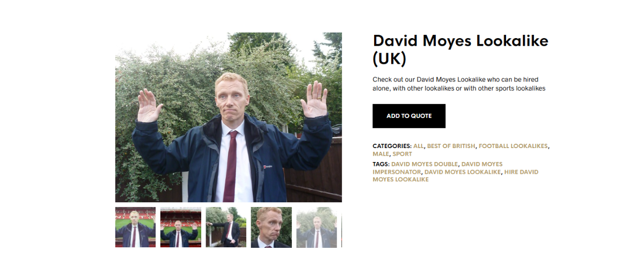Click the CATEGORIES label text
Viewport: 644px width, 265px height.
click(392, 146)
